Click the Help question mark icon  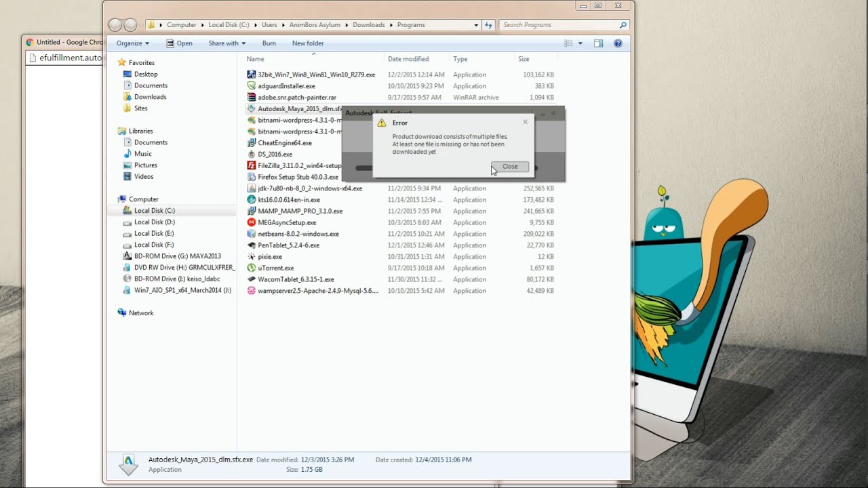coord(618,43)
